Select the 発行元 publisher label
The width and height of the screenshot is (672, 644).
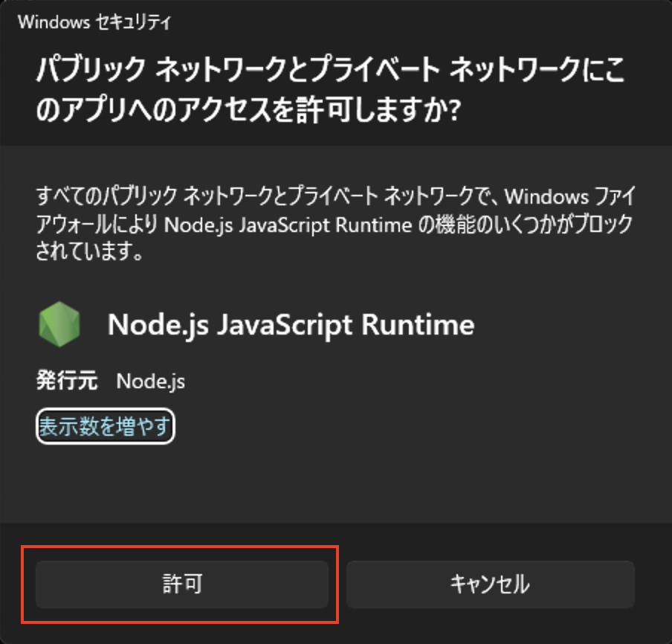click(67, 381)
